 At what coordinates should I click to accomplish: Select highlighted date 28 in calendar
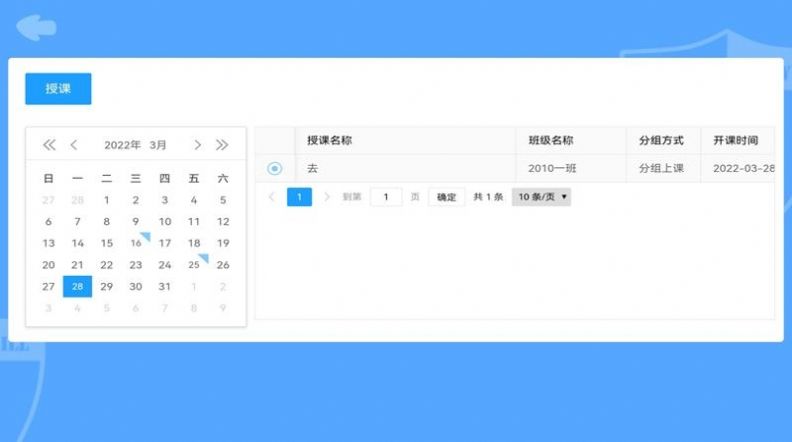tap(77, 286)
